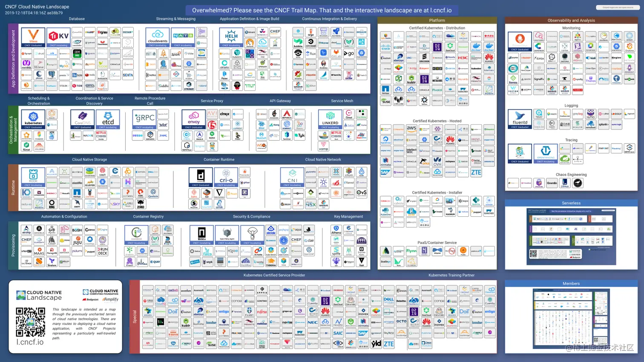Click the Serverless section header
The width and height of the screenshot is (644, 362).
coord(571,203)
